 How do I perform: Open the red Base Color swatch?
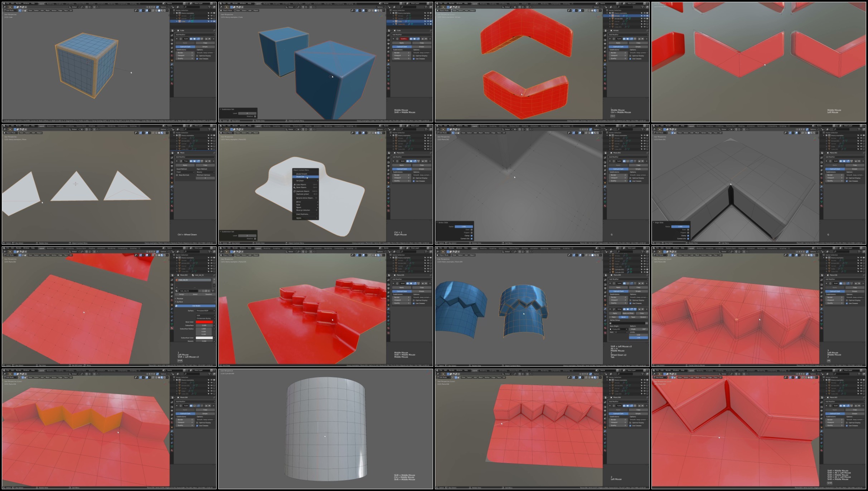[x=204, y=322]
